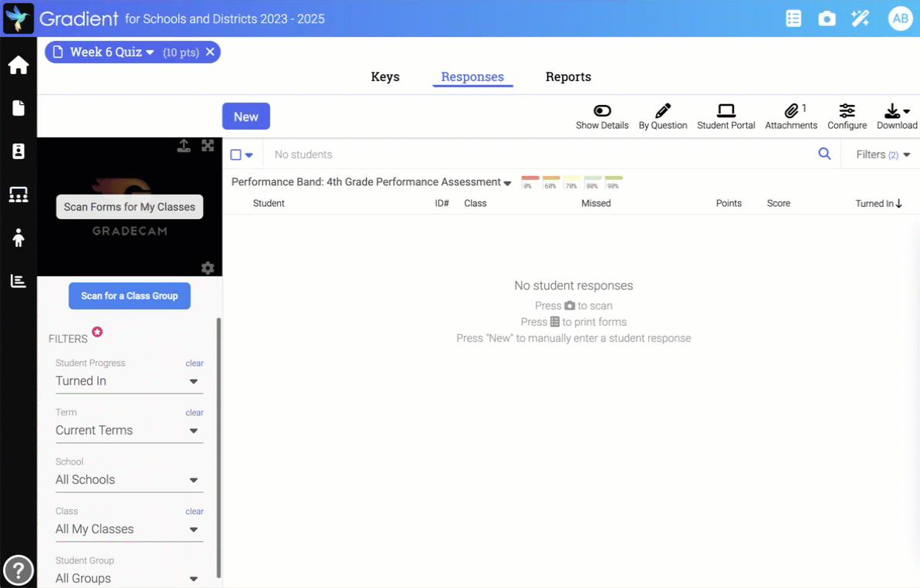Image resolution: width=920 pixels, height=588 pixels.
Task: Expand the scanner to fullscreen
Action: [208, 146]
